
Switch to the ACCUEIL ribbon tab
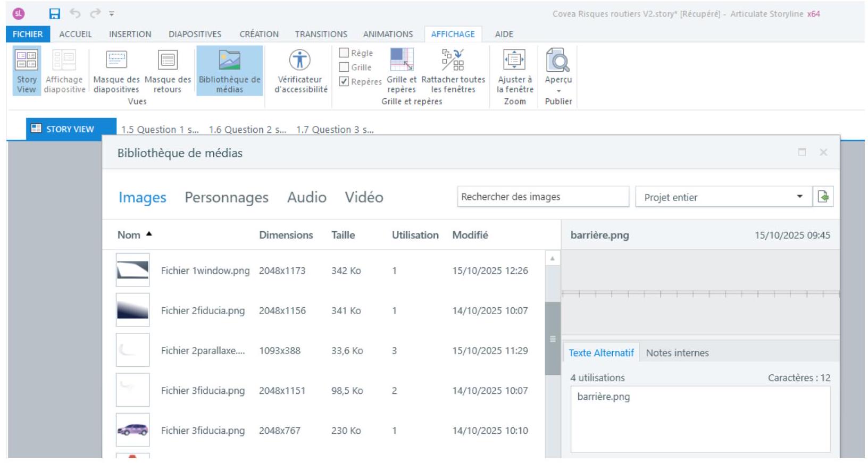[x=76, y=34]
